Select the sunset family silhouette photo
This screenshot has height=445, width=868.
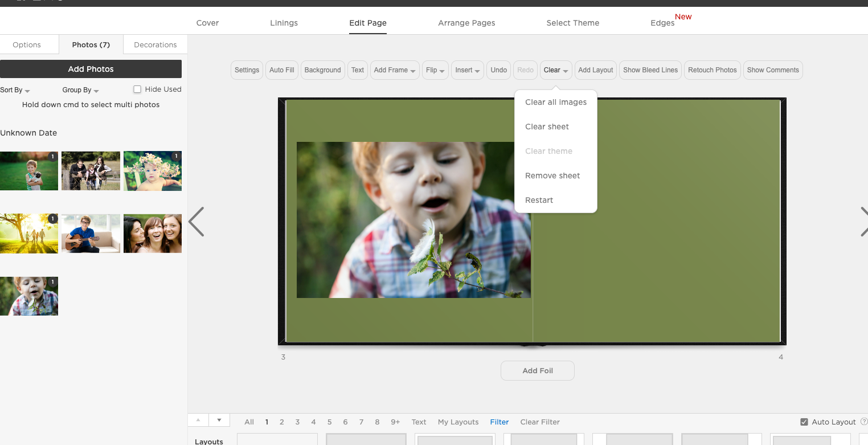(x=29, y=234)
